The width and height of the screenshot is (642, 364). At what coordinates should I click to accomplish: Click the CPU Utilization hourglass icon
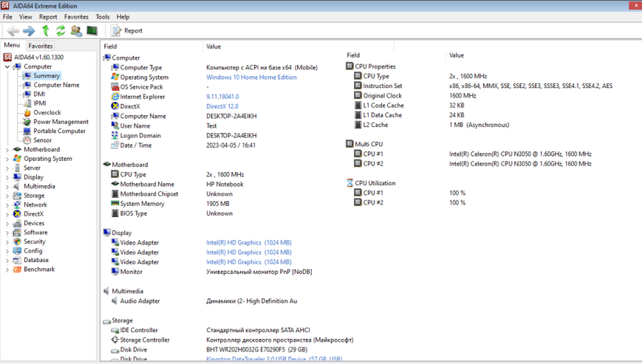pos(349,183)
